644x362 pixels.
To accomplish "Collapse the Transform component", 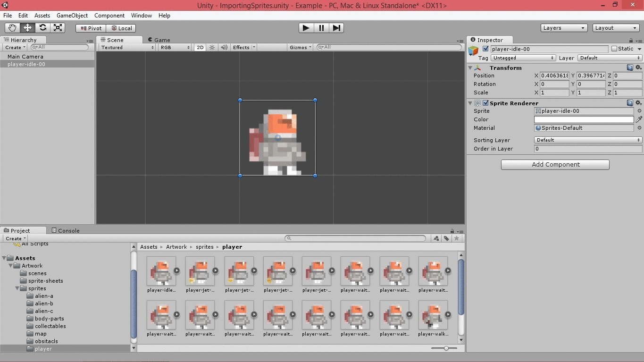I will pos(470,68).
